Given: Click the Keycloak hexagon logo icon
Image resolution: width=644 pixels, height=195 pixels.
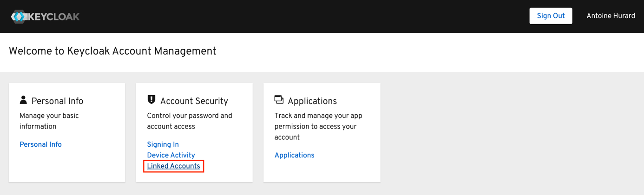Looking at the screenshot, I should tap(19, 16).
